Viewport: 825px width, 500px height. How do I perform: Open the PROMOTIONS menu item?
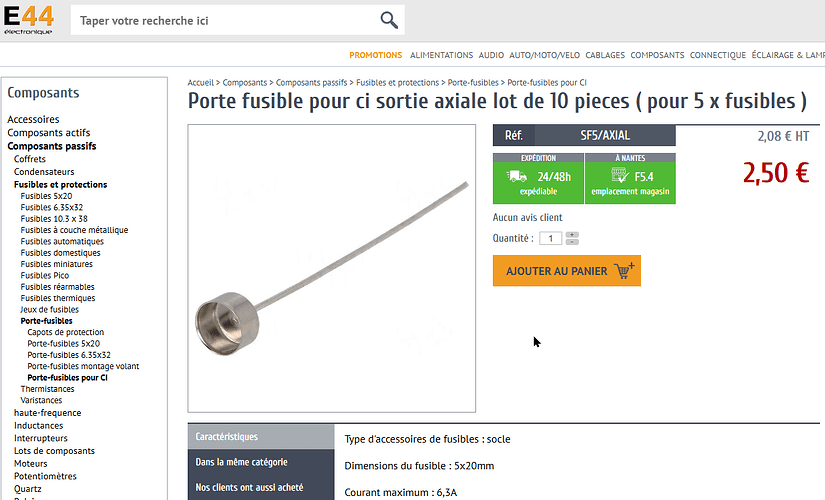click(376, 55)
